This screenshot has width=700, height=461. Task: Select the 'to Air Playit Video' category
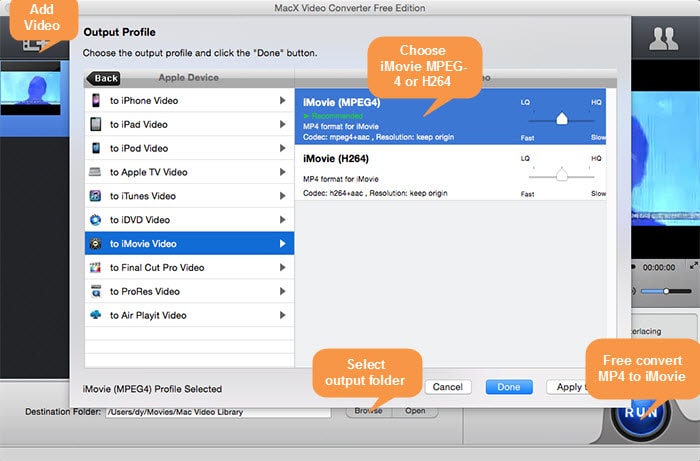click(x=189, y=315)
